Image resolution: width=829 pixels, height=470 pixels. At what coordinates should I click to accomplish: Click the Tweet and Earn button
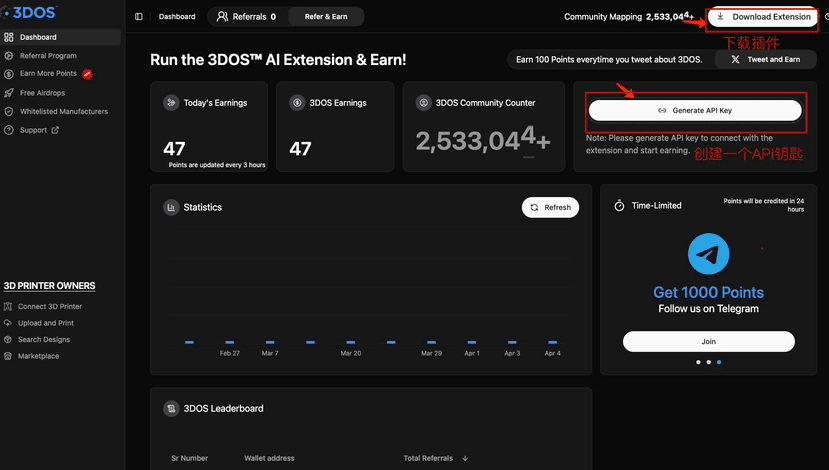[x=766, y=59]
